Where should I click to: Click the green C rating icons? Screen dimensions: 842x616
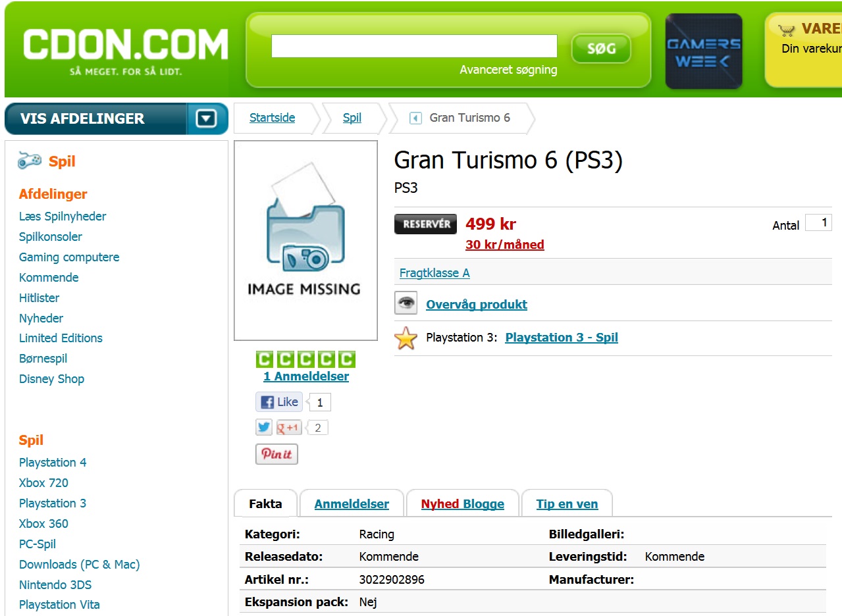305,359
